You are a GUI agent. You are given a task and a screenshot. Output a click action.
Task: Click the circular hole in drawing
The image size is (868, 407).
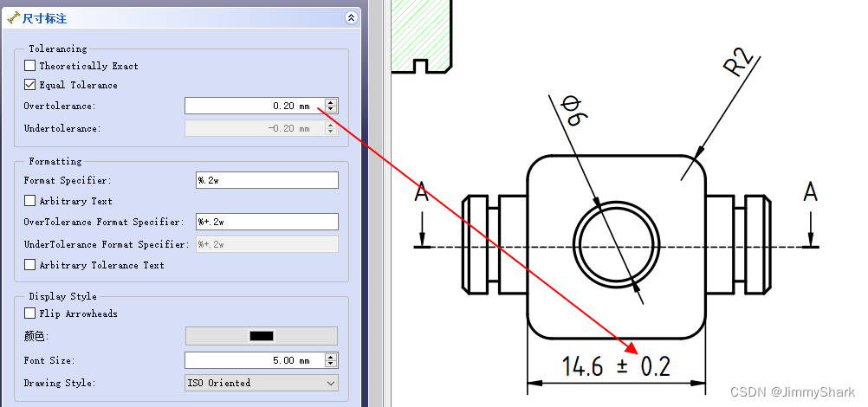click(x=616, y=244)
